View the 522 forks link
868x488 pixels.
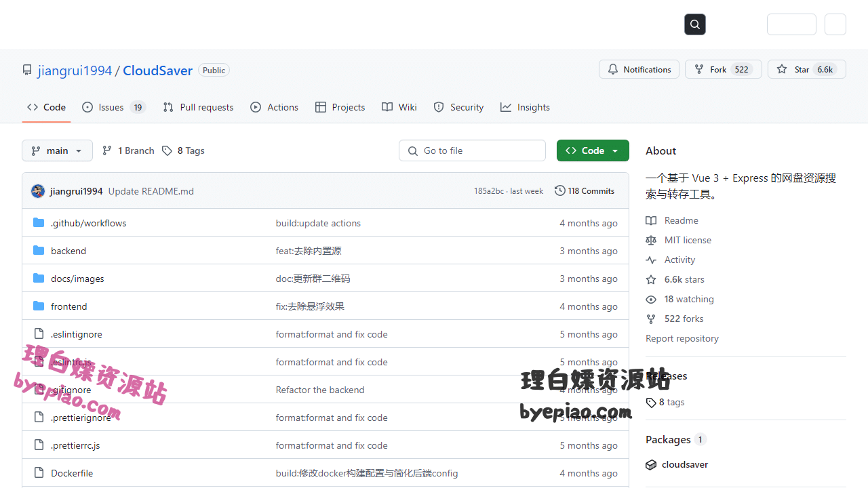(675, 319)
